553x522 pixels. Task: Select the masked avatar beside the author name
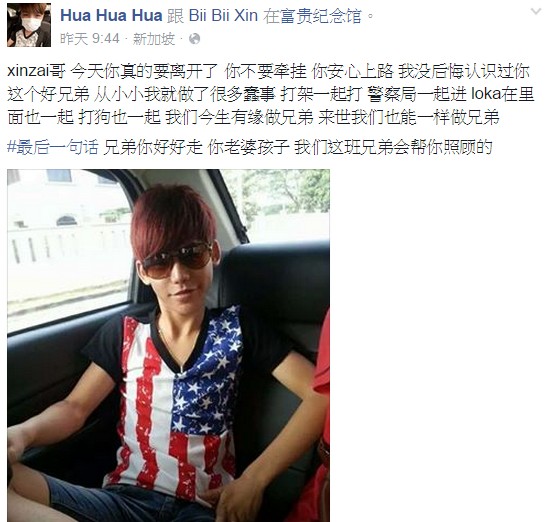coord(29,25)
